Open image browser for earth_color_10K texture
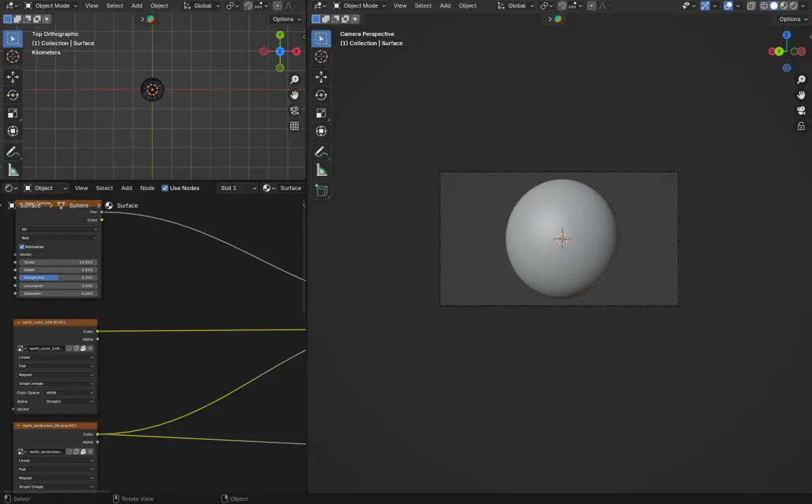 click(22, 348)
